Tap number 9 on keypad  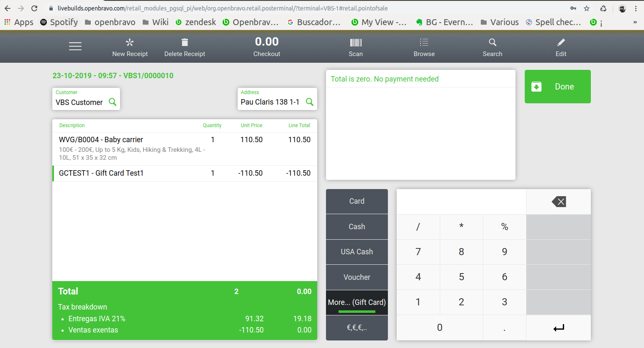[505, 252]
